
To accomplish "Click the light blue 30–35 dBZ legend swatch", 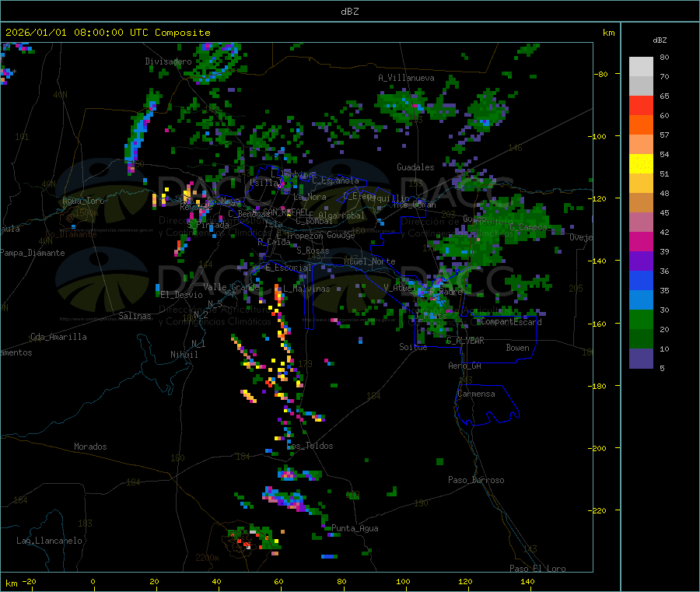I will [641, 300].
